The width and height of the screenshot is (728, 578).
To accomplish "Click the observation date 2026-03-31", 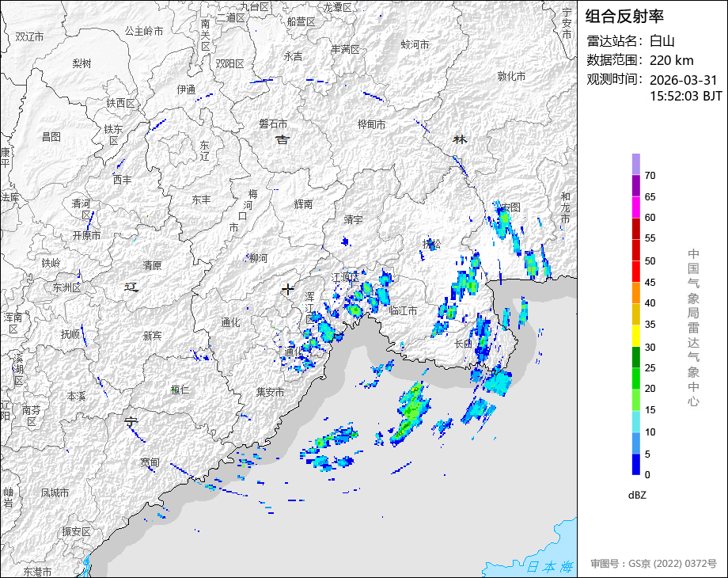I will pyautogui.click(x=683, y=80).
